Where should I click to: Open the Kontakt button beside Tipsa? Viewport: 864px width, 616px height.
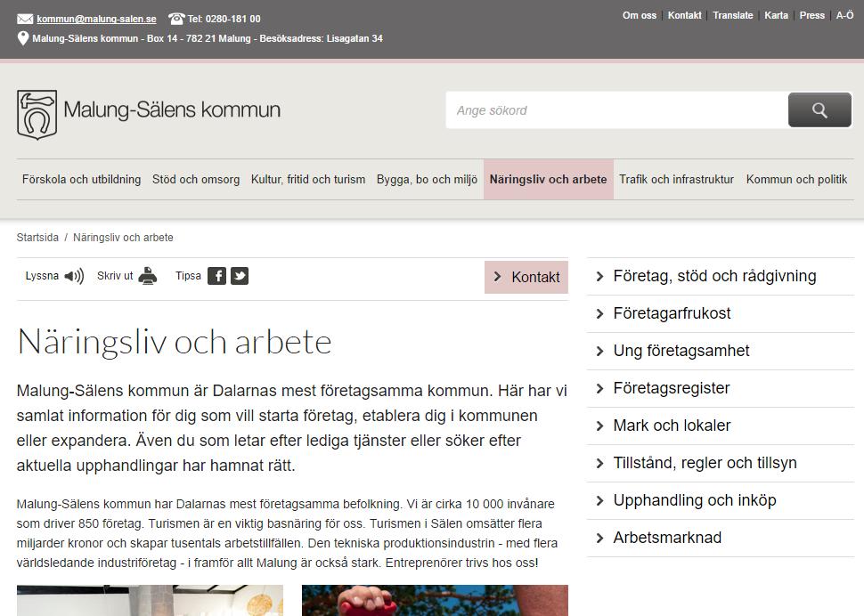(526, 277)
